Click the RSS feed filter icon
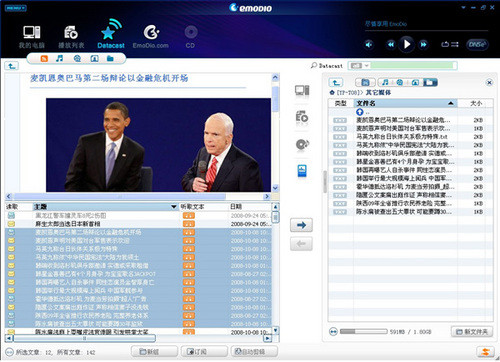Viewport: 500px width, 362px height. (x=44, y=59)
